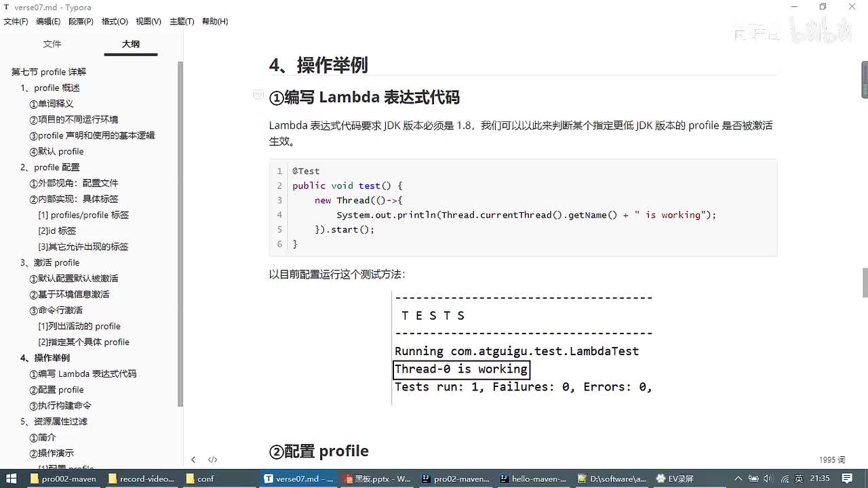Click the heading menu icon beside ①编写 Lambda
This screenshot has width=868, height=488.
coord(258,94)
